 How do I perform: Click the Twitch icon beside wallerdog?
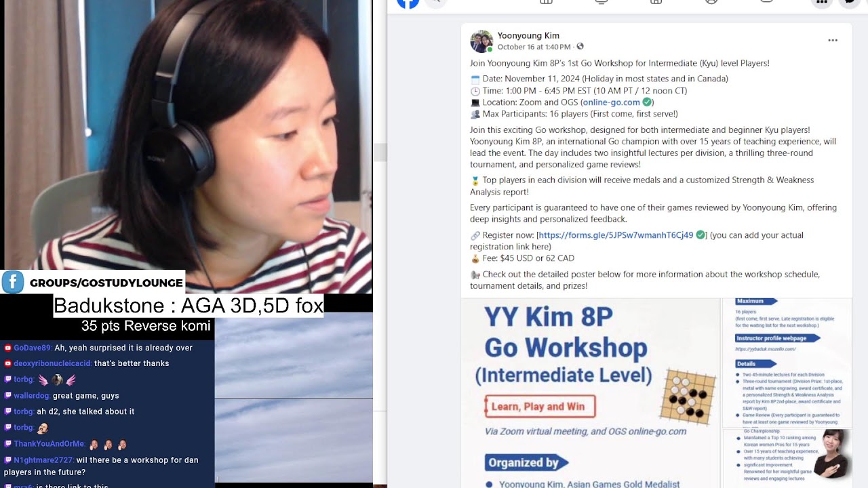point(8,396)
